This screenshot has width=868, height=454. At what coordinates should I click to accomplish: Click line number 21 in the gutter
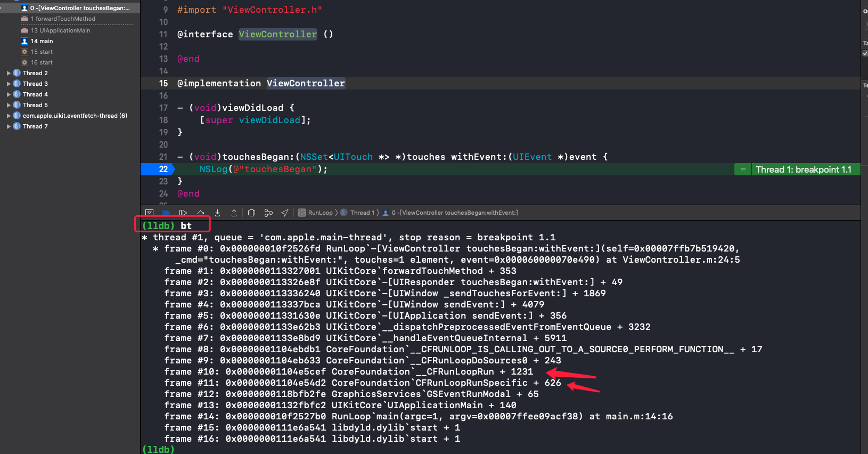click(163, 157)
